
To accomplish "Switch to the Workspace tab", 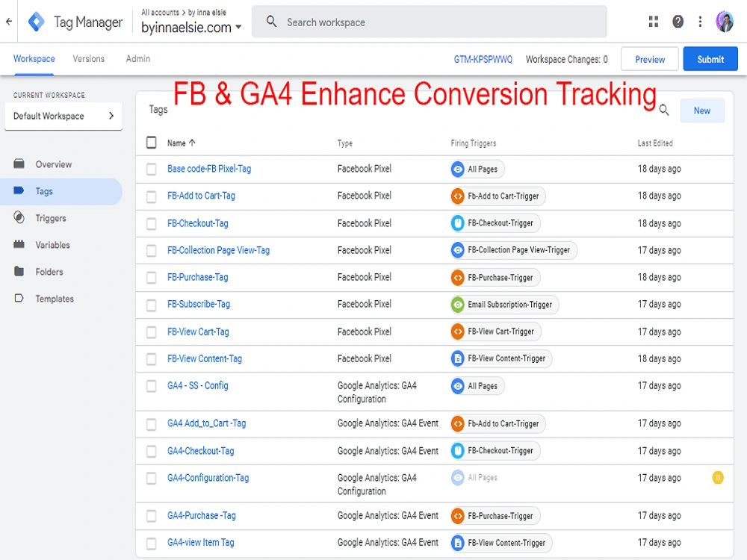I will (x=34, y=58).
